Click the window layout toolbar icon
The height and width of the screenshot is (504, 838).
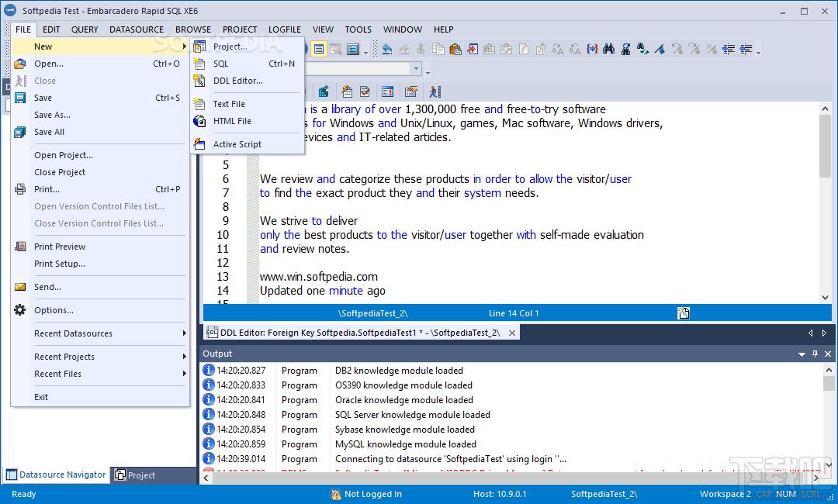coord(353,49)
